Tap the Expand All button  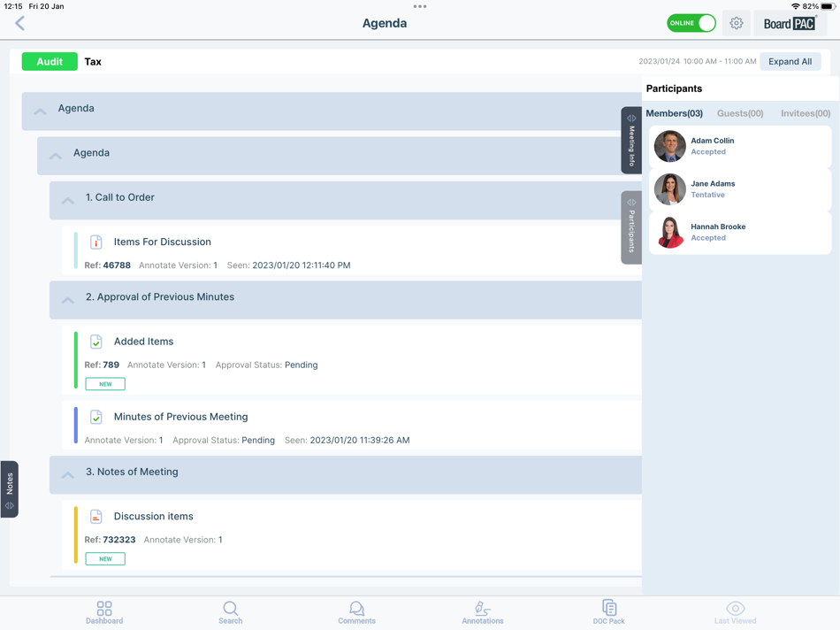pyautogui.click(x=790, y=61)
